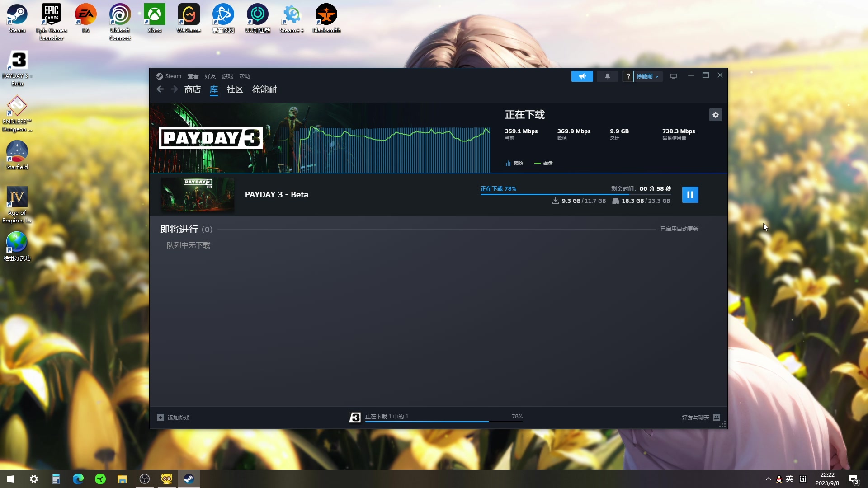This screenshot has height=488, width=868.
Task: Open the 社区 community tab
Action: (x=235, y=89)
